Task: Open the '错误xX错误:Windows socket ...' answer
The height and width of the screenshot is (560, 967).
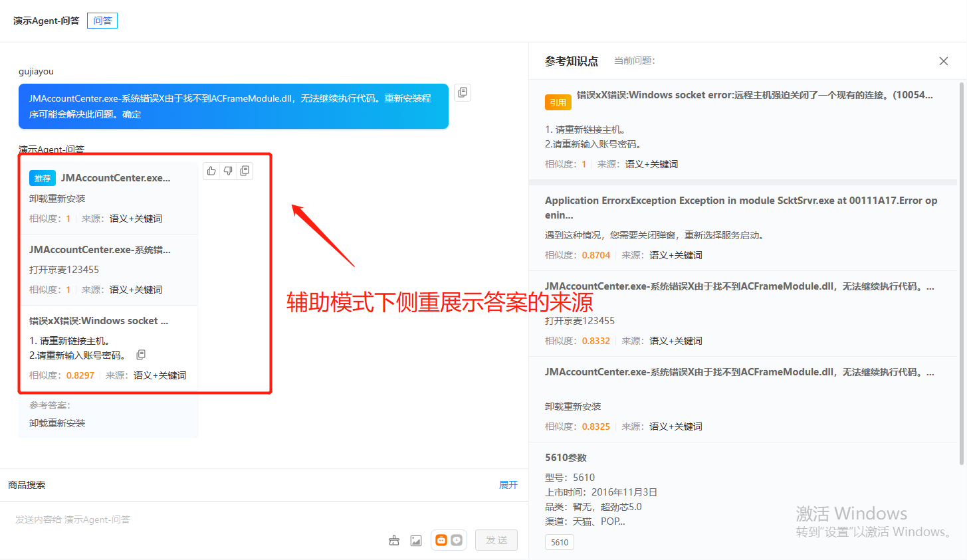Action: [110, 348]
